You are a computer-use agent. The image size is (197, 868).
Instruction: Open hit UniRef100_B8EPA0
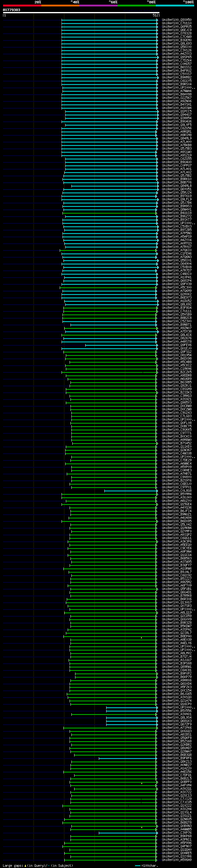(x=177, y=636)
